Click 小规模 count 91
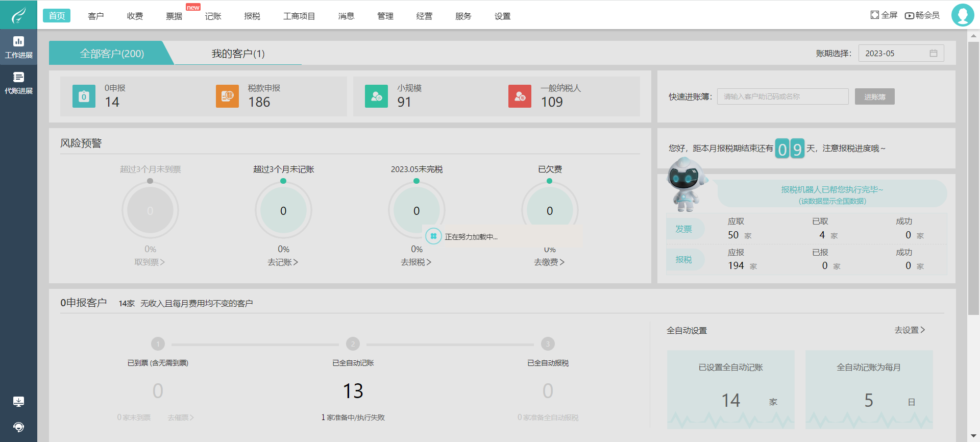The image size is (980, 442). tap(404, 102)
